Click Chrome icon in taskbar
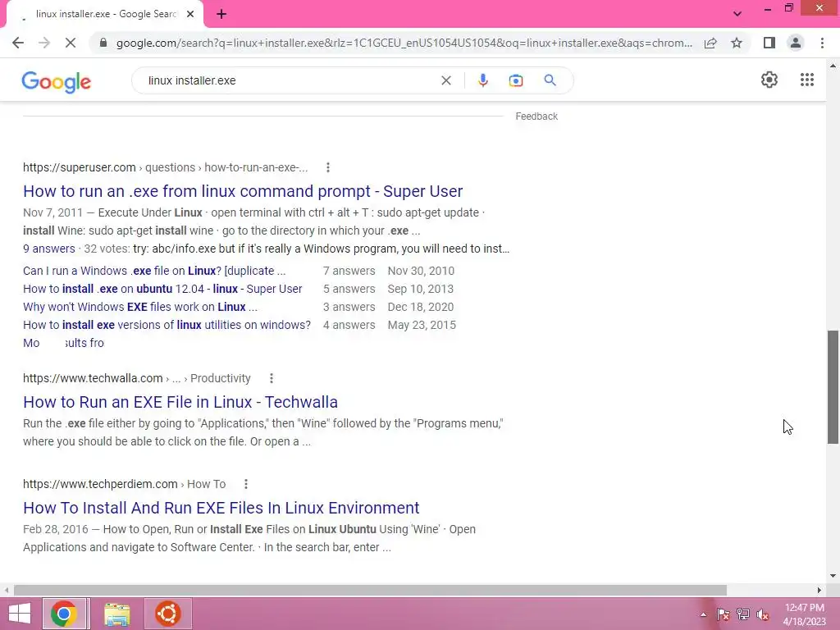Viewport: 840px width, 630px height. [x=64, y=614]
